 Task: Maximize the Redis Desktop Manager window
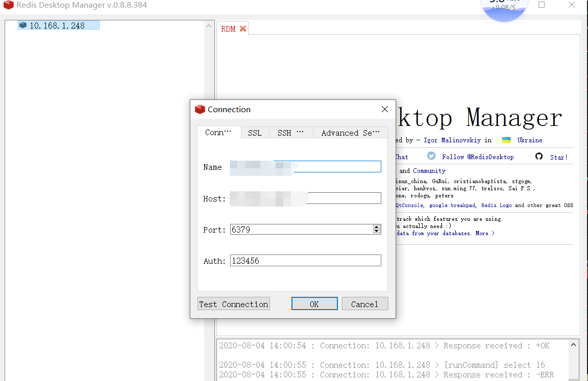coord(542,5)
